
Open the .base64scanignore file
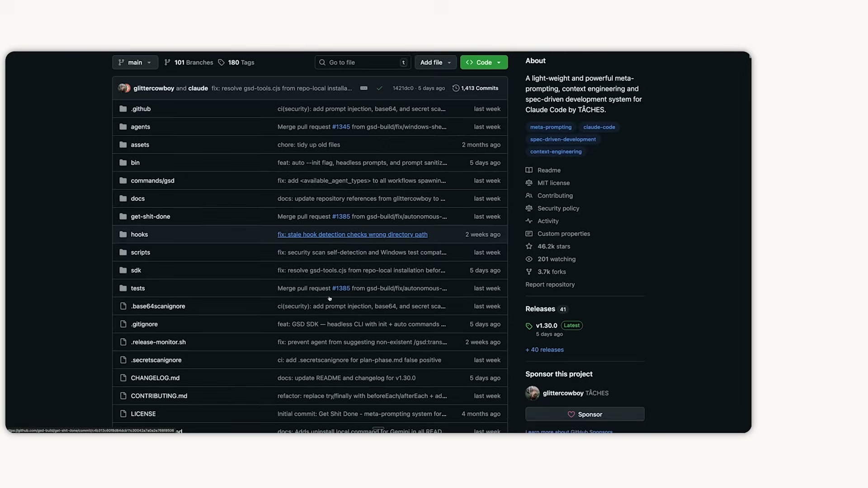coord(158,306)
